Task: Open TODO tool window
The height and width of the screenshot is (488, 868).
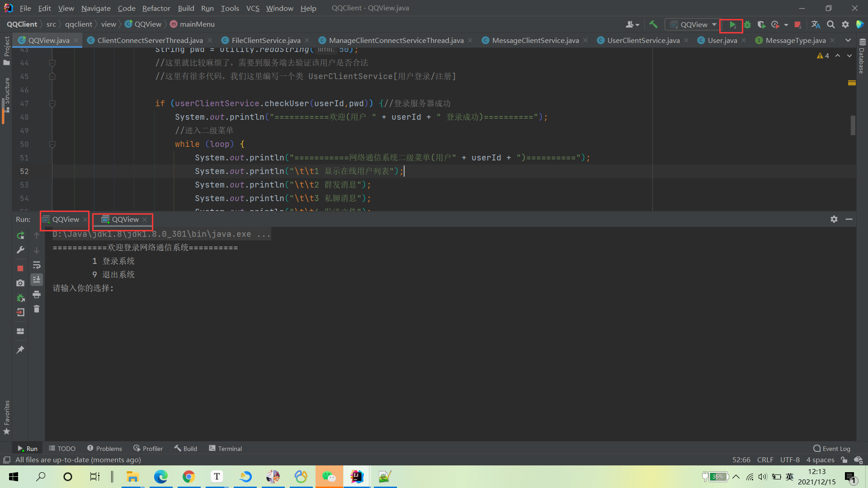Action: pyautogui.click(x=62, y=449)
